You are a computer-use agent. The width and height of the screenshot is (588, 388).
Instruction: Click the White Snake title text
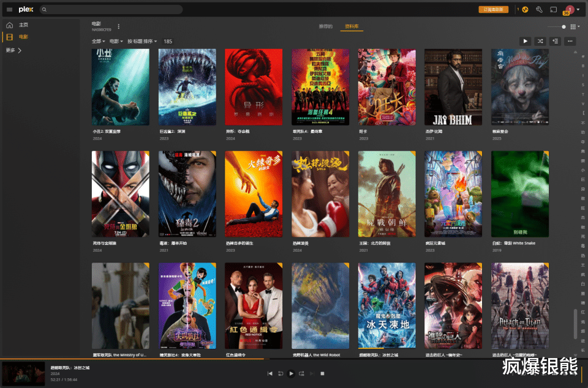coord(513,243)
